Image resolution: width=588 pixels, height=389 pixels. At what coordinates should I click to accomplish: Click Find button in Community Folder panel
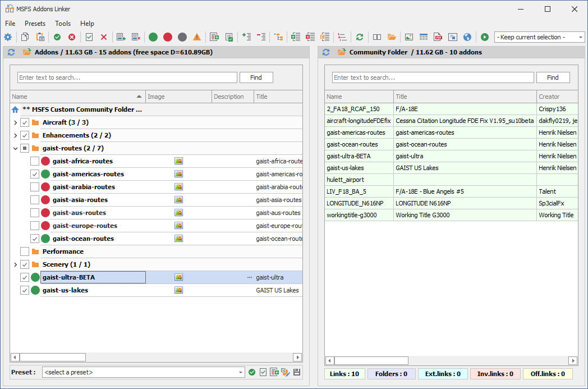[x=553, y=77]
